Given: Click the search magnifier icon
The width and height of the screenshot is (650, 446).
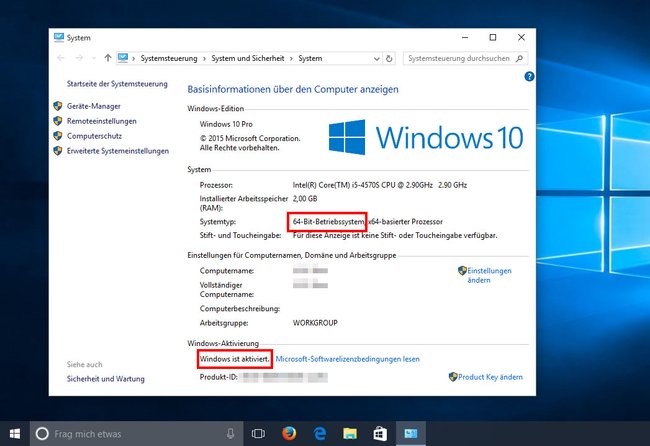Looking at the screenshot, I should (519, 58).
